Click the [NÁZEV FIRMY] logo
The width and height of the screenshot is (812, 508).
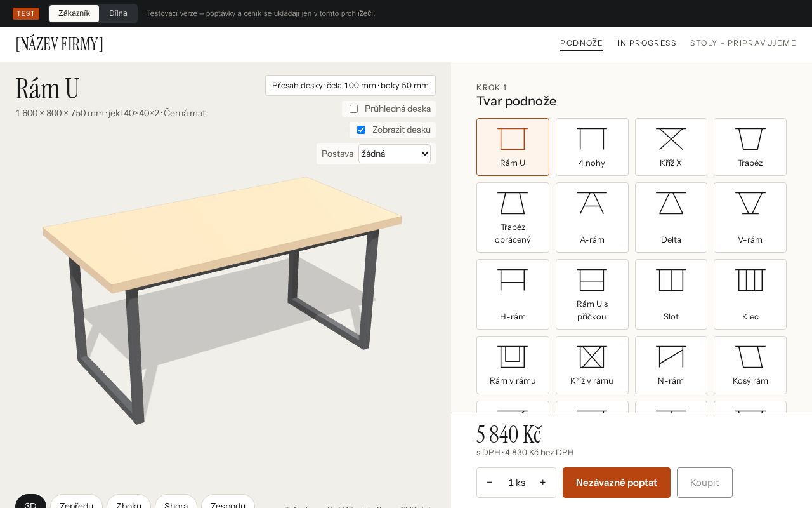(x=59, y=44)
